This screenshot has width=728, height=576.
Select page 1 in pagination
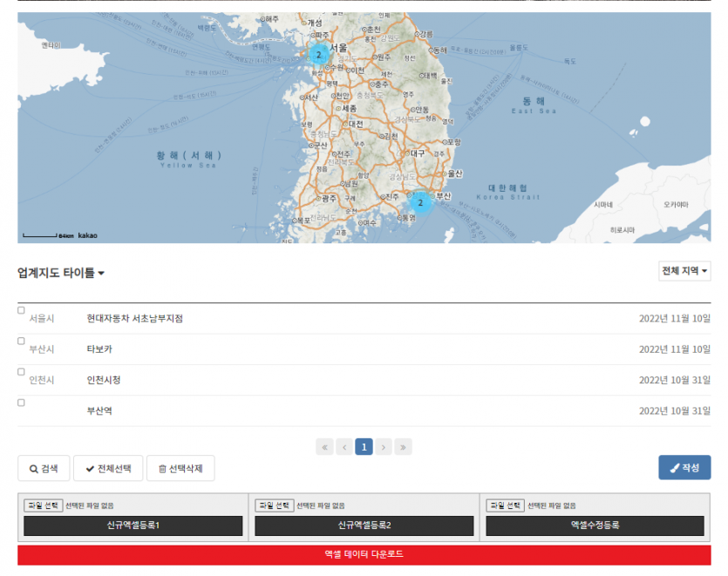coord(364,447)
